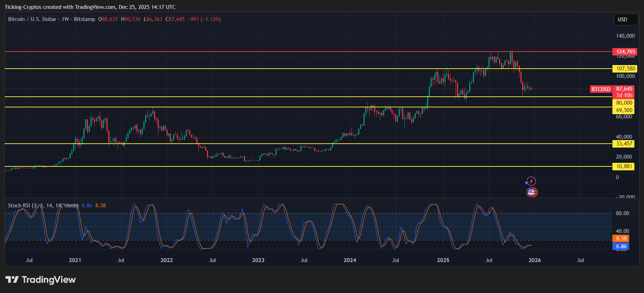Click the Bitcoin / U.S. Dollar chart title
The image size is (644, 293).
click(32, 19)
